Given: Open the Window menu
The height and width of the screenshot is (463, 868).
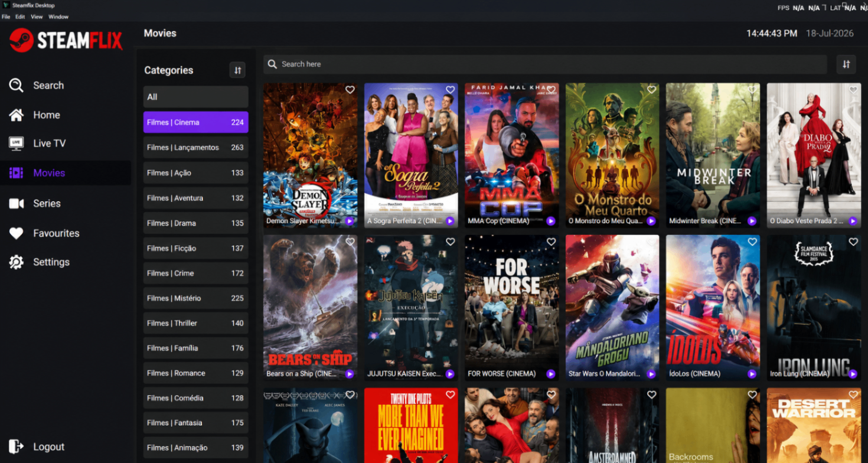Looking at the screenshot, I should pyautogui.click(x=58, y=17).
